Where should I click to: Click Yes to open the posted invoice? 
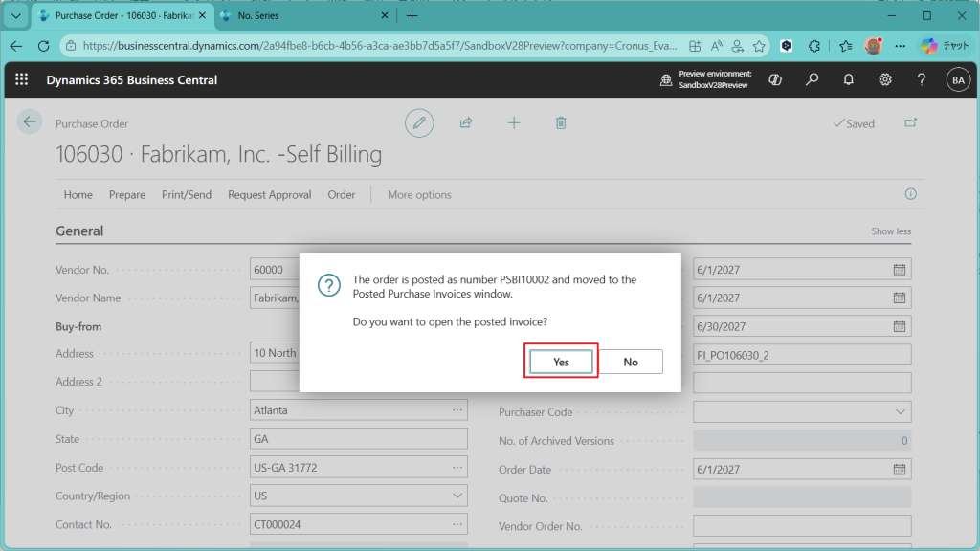pyautogui.click(x=561, y=362)
